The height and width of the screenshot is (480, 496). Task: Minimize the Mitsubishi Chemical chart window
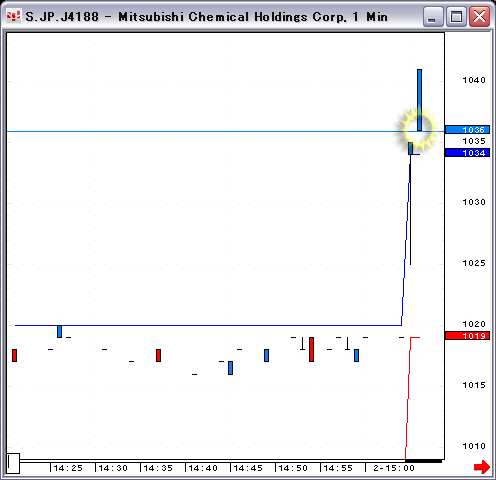[x=432, y=16]
